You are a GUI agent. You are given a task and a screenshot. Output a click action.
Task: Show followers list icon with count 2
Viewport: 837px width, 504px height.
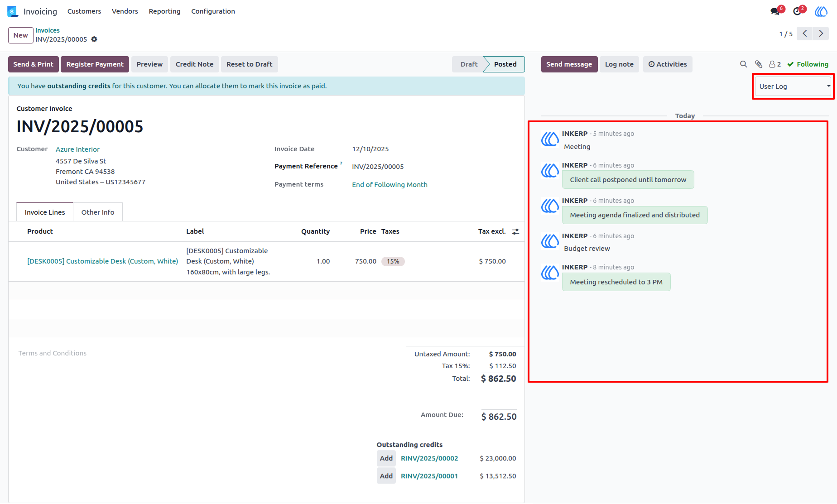pyautogui.click(x=775, y=64)
